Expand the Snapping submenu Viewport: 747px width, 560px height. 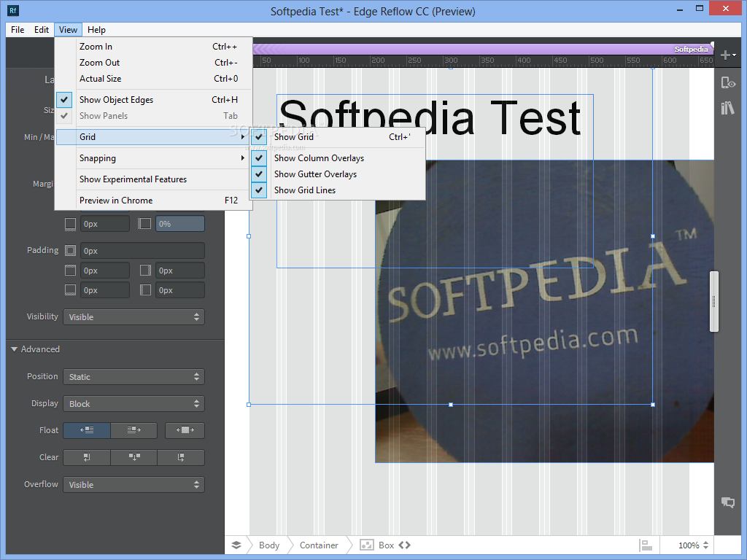coord(153,158)
